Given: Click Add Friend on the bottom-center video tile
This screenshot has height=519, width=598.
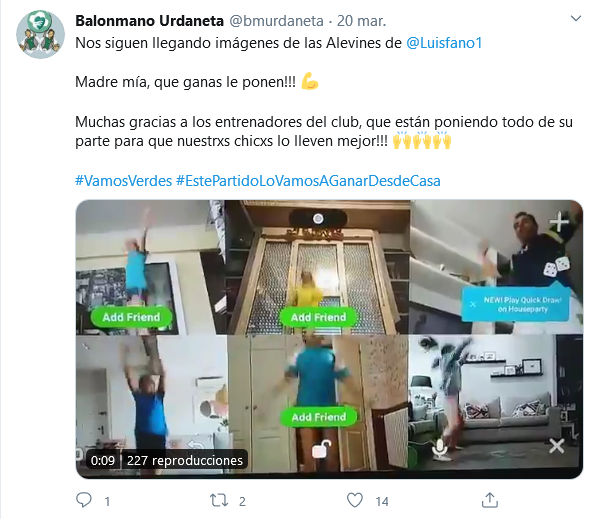Looking at the screenshot, I should tap(319, 417).
